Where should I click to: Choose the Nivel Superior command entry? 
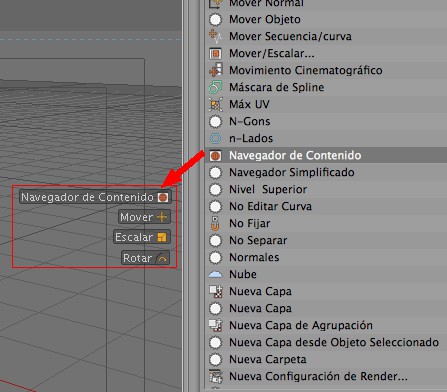pyautogui.click(x=326, y=190)
